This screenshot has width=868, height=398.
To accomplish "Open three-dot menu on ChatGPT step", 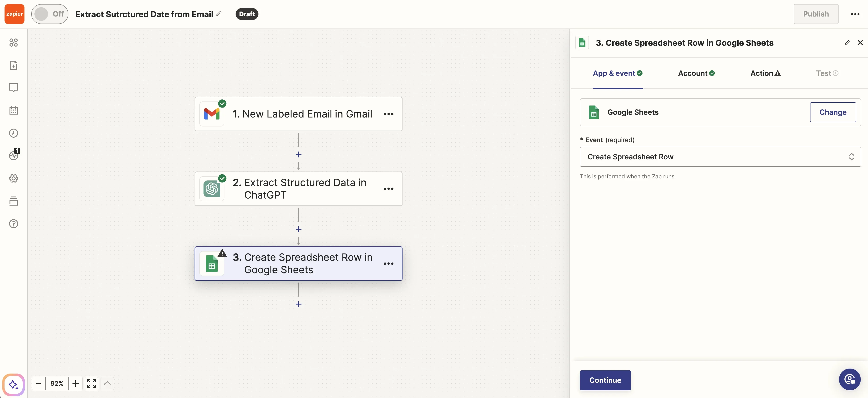I will (x=388, y=189).
